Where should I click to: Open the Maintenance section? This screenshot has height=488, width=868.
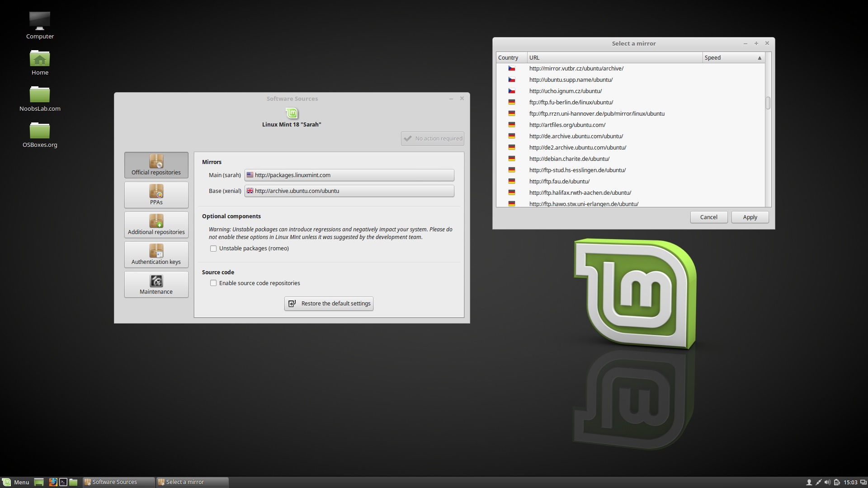click(x=156, y=284)
